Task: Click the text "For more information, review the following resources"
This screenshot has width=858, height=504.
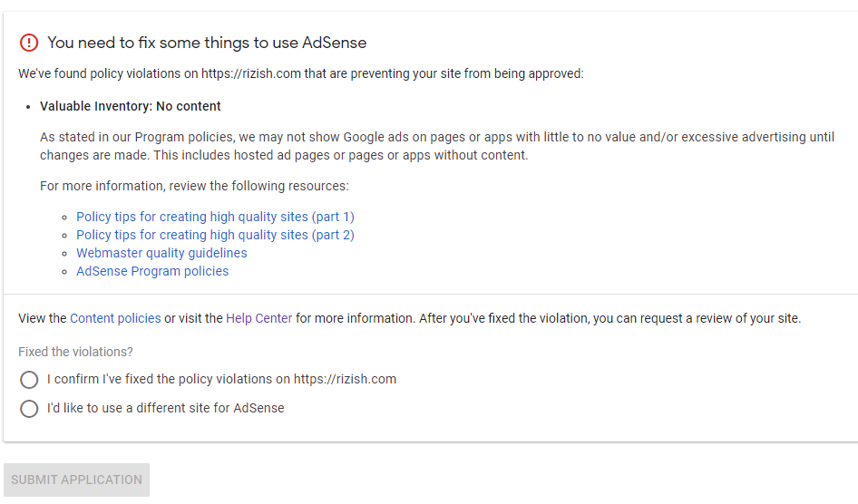Action: pos(194,186)
